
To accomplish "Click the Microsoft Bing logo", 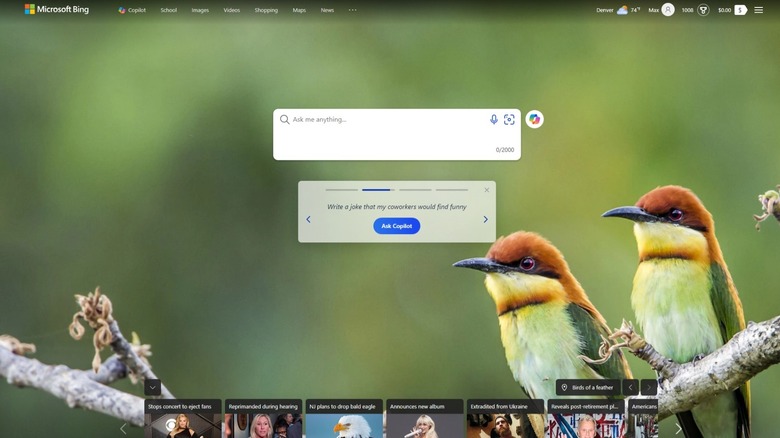I will (57, 9).
